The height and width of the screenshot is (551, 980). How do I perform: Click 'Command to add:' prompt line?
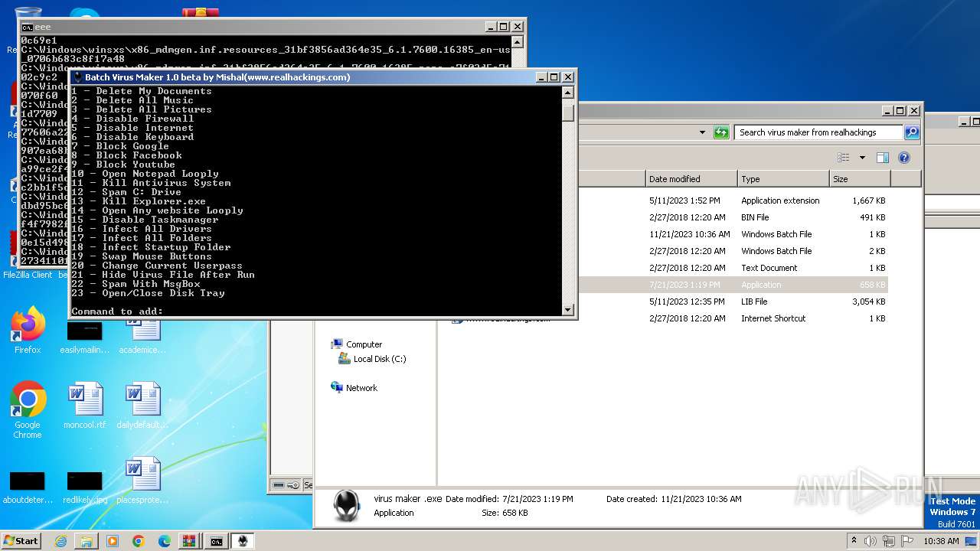(117, 311)
